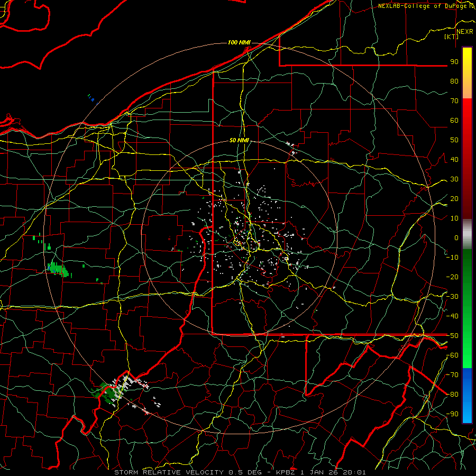Click the gray zero-velocity segment of the color bar
The width and height of the screenshot is (476, 476).
[467, 234]
